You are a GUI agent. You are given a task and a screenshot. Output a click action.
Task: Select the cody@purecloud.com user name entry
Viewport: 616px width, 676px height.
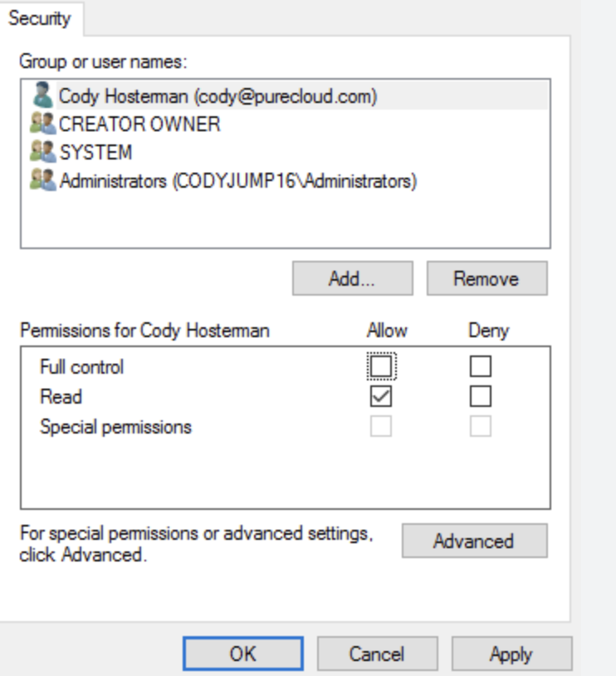click(218, 96)
